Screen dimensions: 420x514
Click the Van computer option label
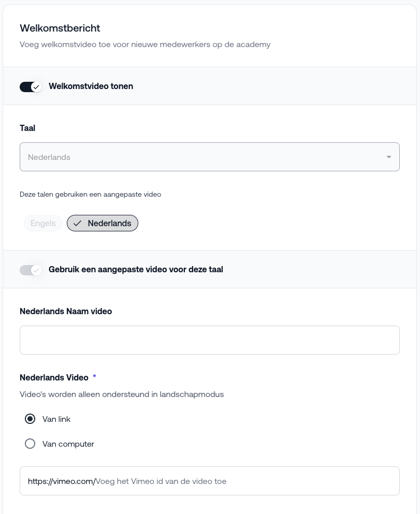[x=68, y=444]
